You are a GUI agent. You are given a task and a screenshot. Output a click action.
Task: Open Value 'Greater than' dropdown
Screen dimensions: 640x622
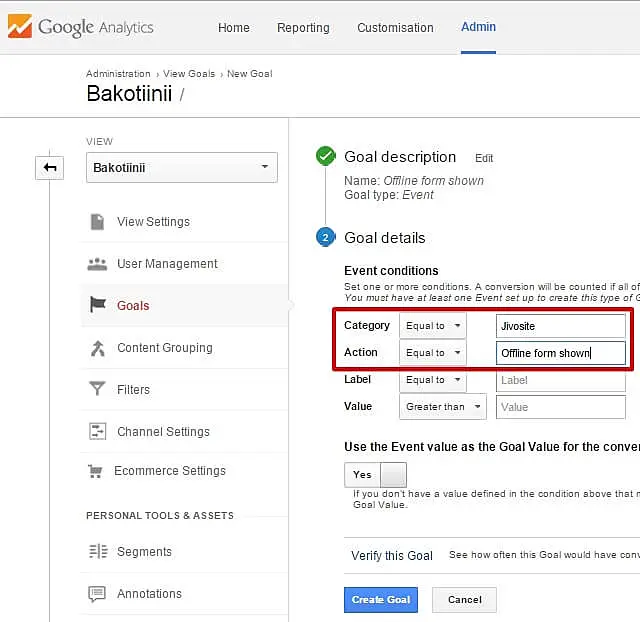tap(442, 407)
